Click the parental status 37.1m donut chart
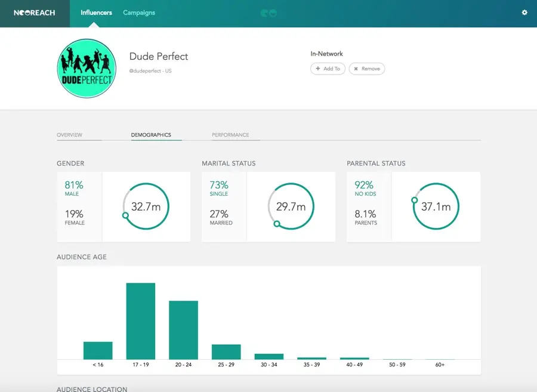This screenshot has height=392, width=537. [436, 206]
